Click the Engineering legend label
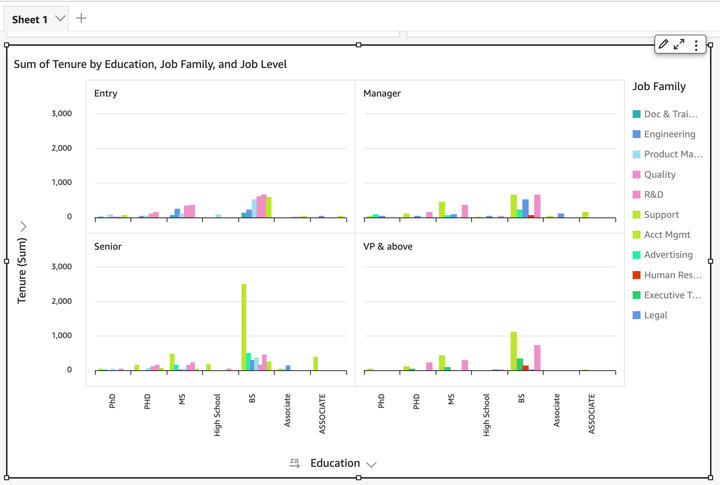The height and width of the screenshot is (485, 720). (669, 134)
